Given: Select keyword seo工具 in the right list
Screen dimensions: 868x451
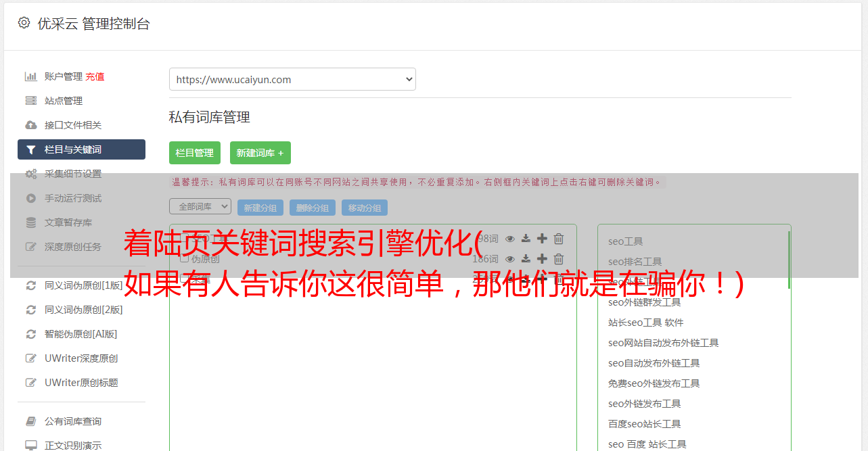Looking at the screenshot, I should click(626, 241).
